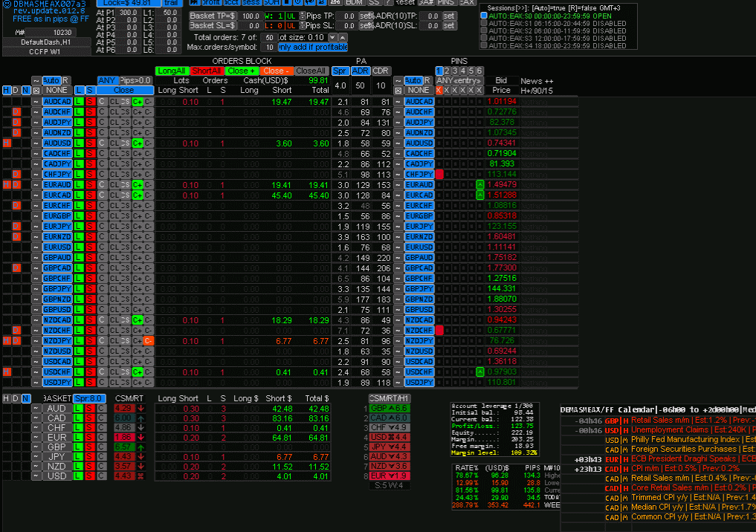Screen dimensions: 756x532
Task: Click the ShortAll button
Action: [207, 71]
